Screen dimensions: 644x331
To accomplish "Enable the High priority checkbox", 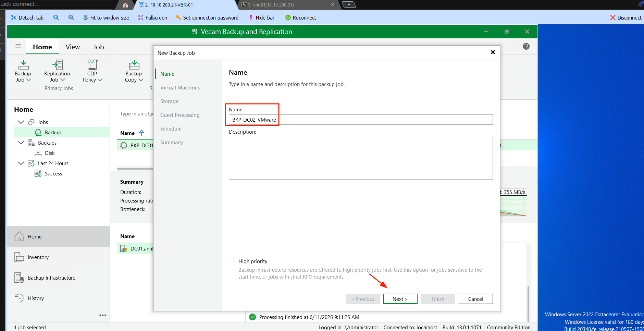I will (x=232, y=261).
